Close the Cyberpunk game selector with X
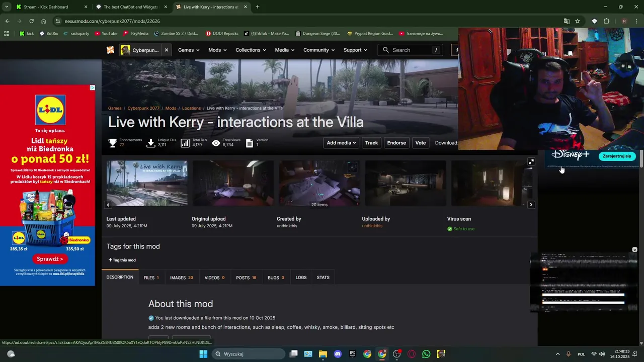This screenshot has width=644, height=362. pos(166,50)
